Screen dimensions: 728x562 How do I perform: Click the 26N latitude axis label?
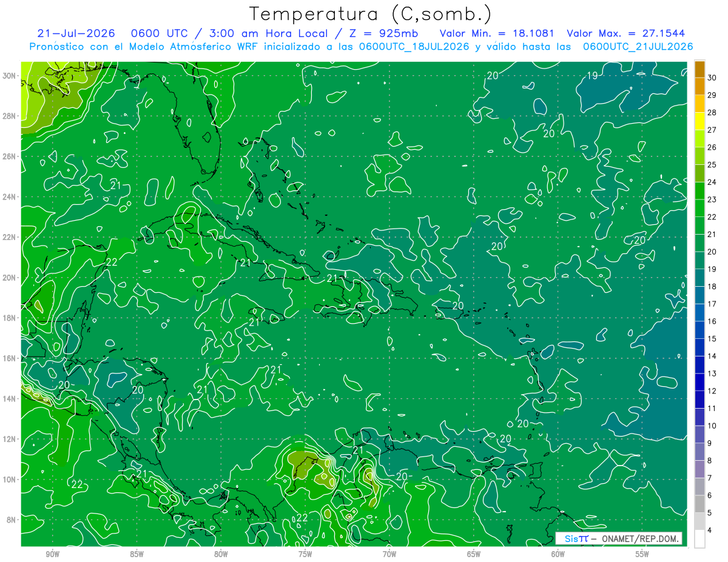8,156
